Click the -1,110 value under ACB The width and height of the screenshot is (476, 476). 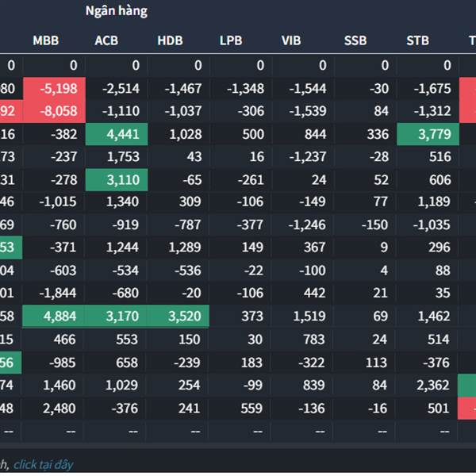(x=121, y=111)
